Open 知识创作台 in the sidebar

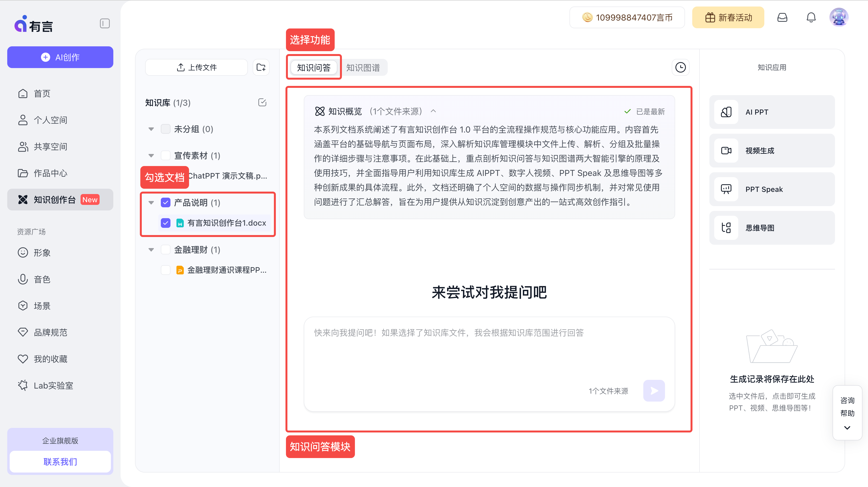[54, 200]
